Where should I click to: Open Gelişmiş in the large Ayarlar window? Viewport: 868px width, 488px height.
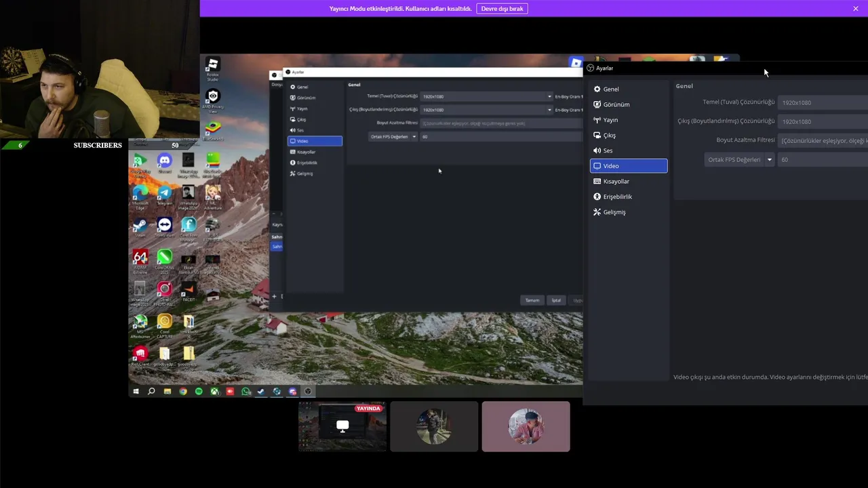628,212
